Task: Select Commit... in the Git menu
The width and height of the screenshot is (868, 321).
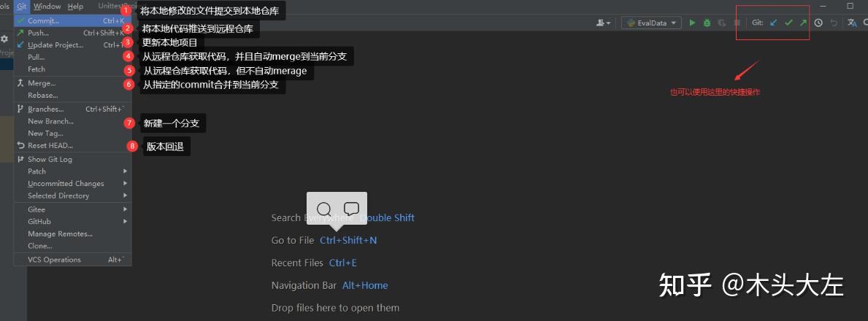Action: (x=73, y=20)
